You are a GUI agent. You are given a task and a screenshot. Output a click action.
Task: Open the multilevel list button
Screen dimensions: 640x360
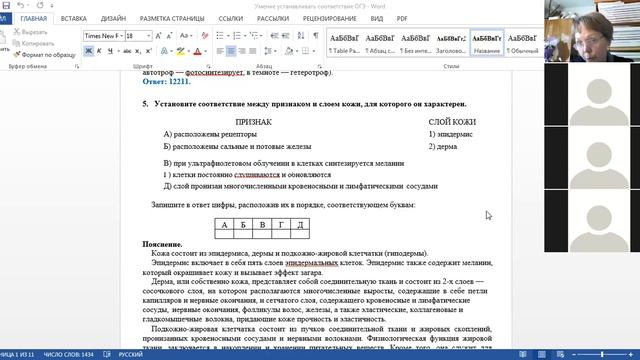coord(253,36)
